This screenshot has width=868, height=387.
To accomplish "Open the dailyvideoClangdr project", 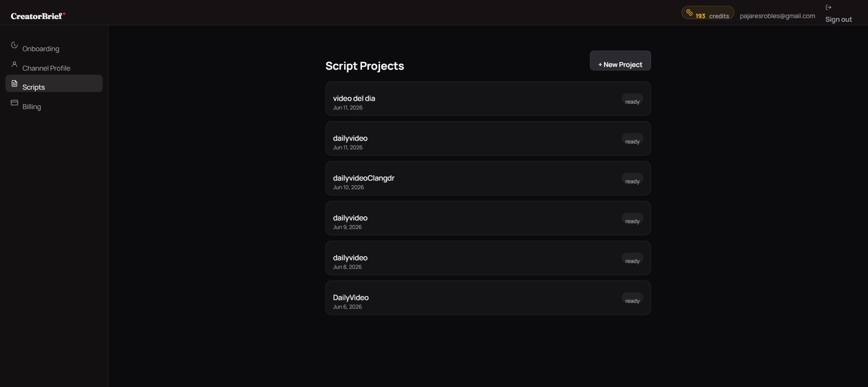I will [x=488, y=178].
